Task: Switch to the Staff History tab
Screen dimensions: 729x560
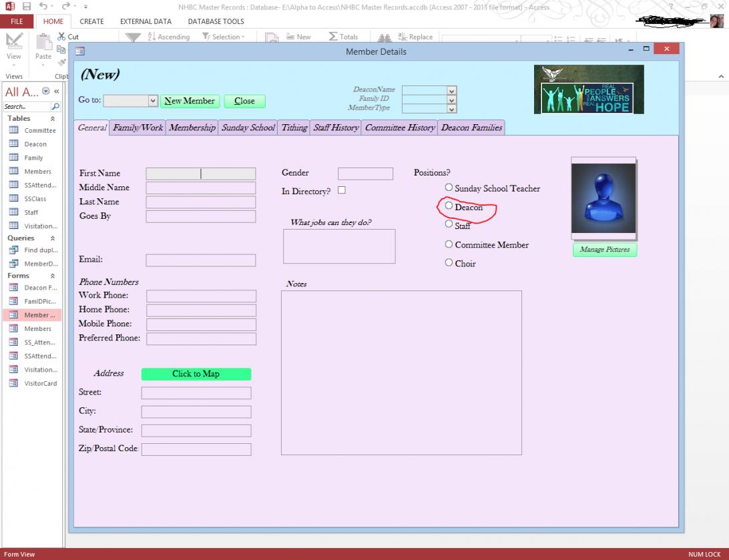Action: click(336, 127)
